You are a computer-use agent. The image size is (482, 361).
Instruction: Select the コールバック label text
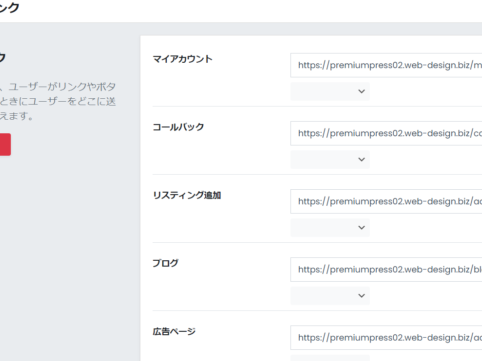(x=178, y=127)
